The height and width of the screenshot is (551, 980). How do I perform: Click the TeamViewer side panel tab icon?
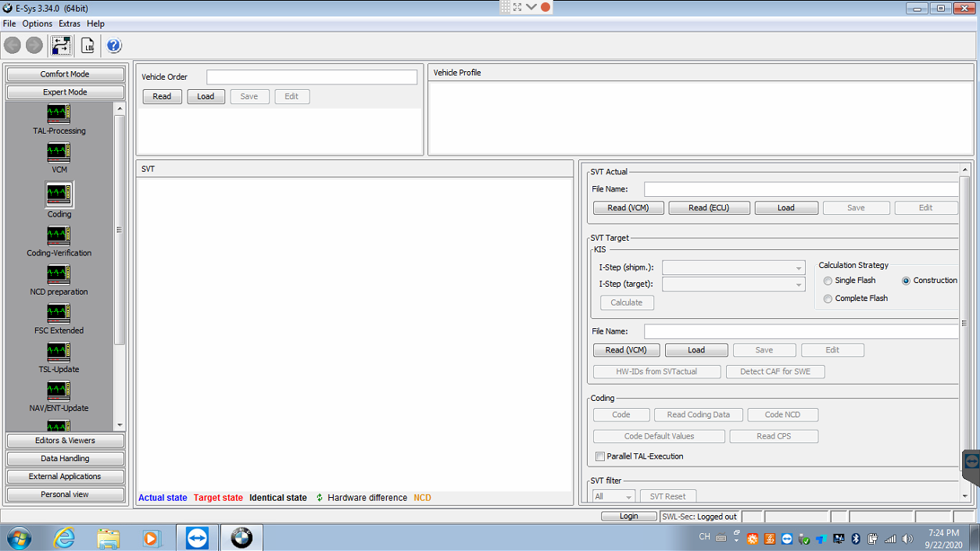(x=971, y=461)
